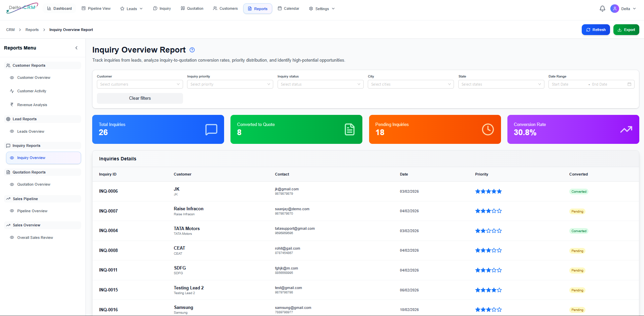Viewport: 644px width, 316px height.
Task: Open Customer Activity report in sidebar
Action: tap(32, 91)
